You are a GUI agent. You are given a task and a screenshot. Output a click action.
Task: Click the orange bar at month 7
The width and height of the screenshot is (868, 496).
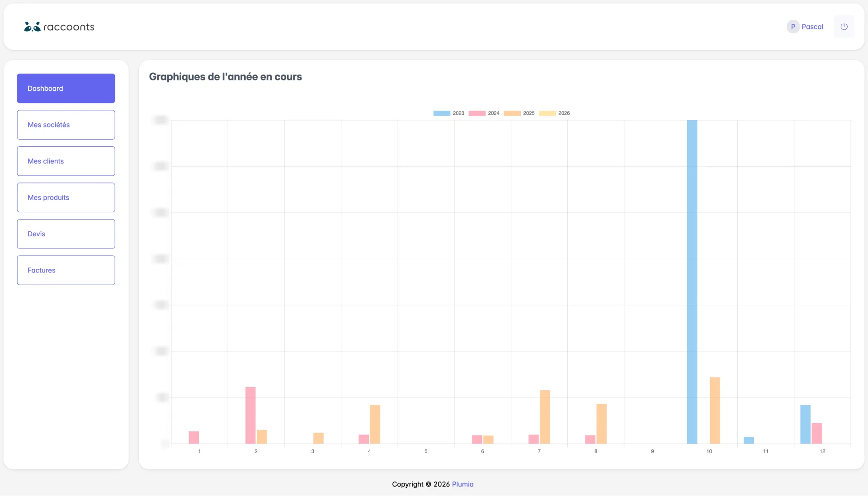click(545, 418)
